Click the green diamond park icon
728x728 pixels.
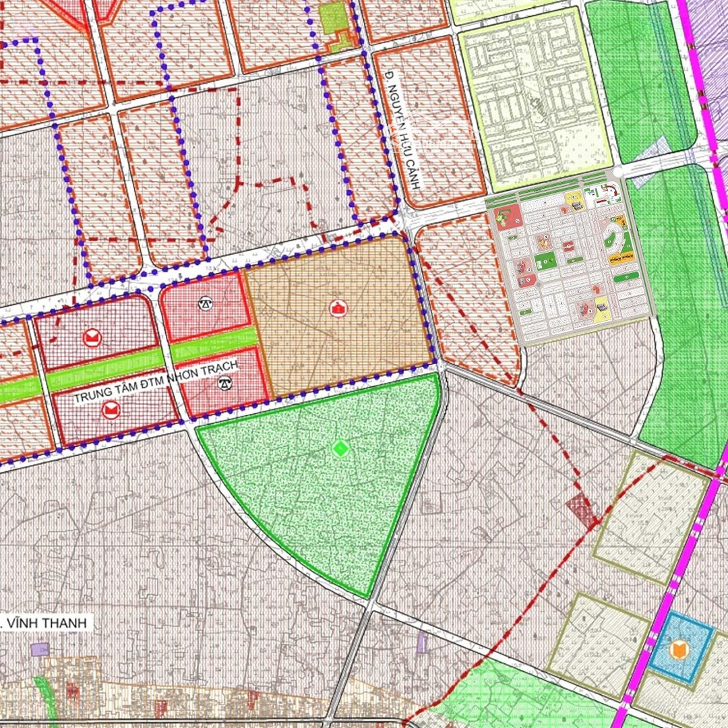340,448
